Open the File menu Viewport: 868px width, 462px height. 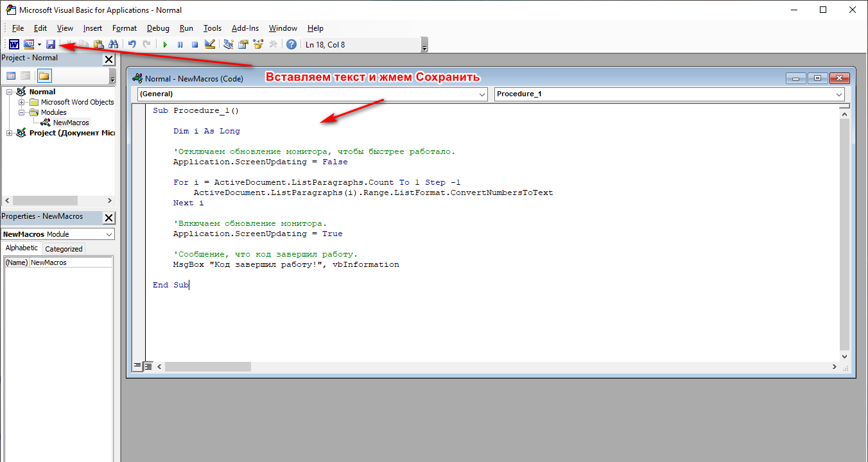pyautogui.click(x=18, y=28)
